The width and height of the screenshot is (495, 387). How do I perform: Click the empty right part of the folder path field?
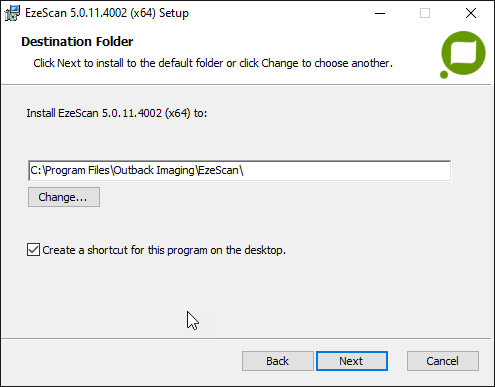[347, 171]
